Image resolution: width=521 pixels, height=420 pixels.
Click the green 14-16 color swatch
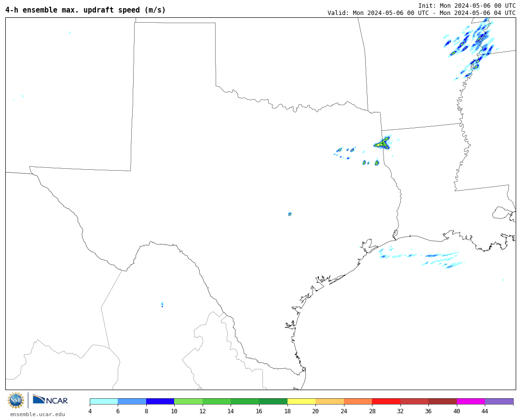(x=245, y=401)
